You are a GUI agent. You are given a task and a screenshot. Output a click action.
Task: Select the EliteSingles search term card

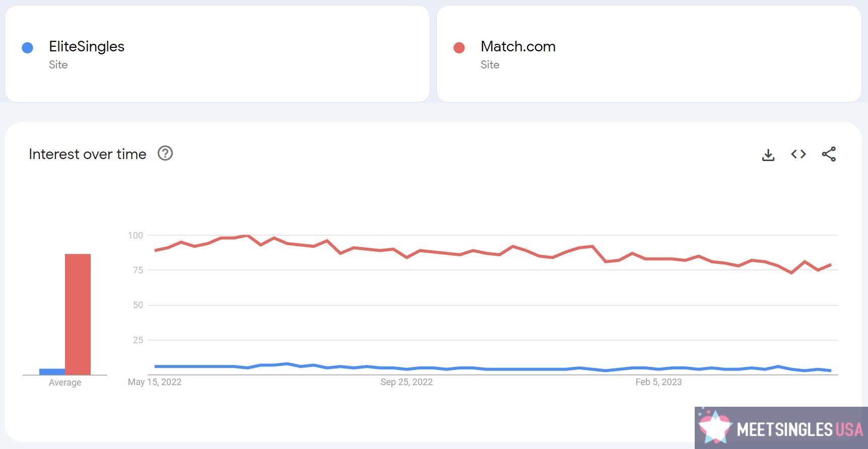tap(217, 54)
